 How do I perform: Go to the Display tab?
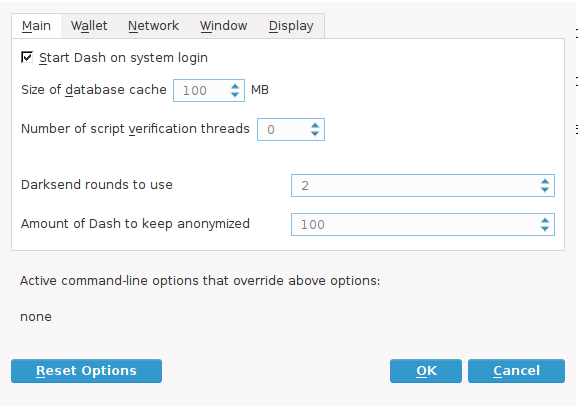pyautogui.click(x=291, y=26)
